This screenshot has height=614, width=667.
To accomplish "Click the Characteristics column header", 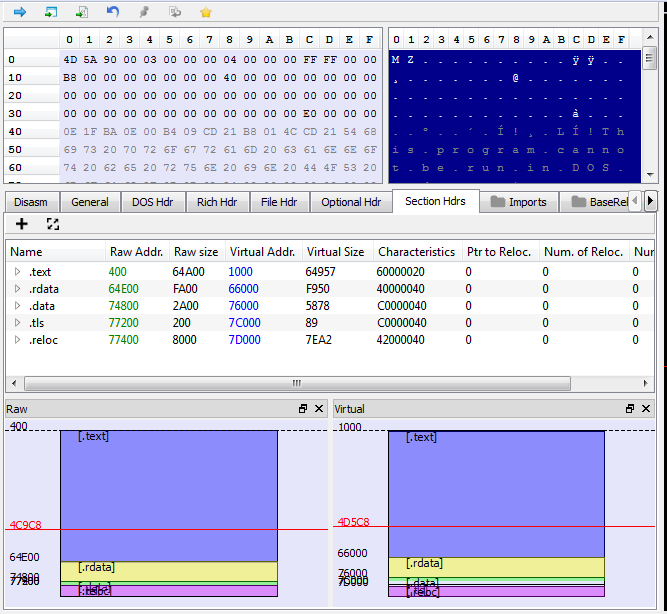I will click(x=417, y=252).
